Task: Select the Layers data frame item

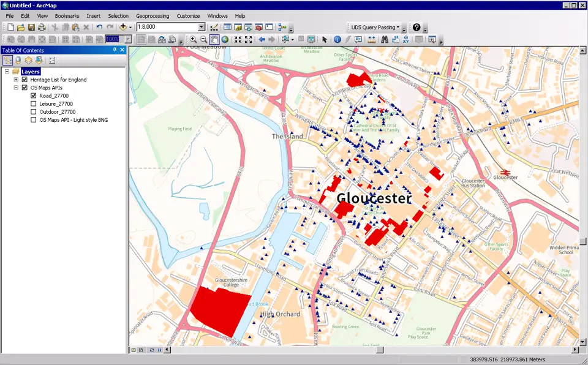Action: click(31, 71)
